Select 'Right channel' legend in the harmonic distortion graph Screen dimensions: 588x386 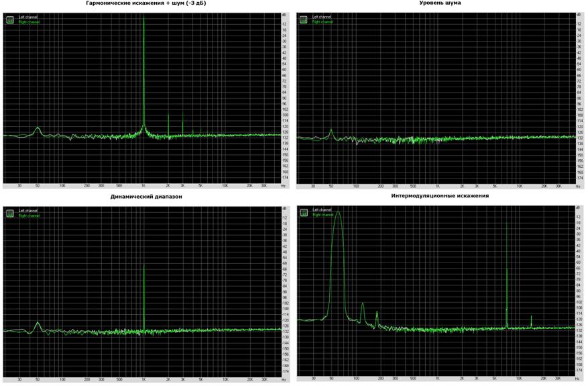click(30, 22)
